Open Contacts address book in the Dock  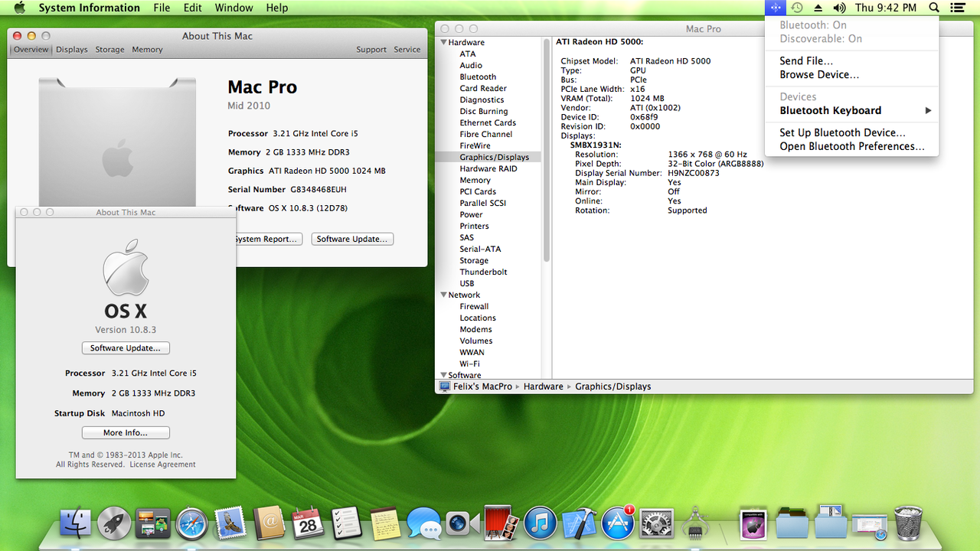pyautogui.click(x=269, y=523)
